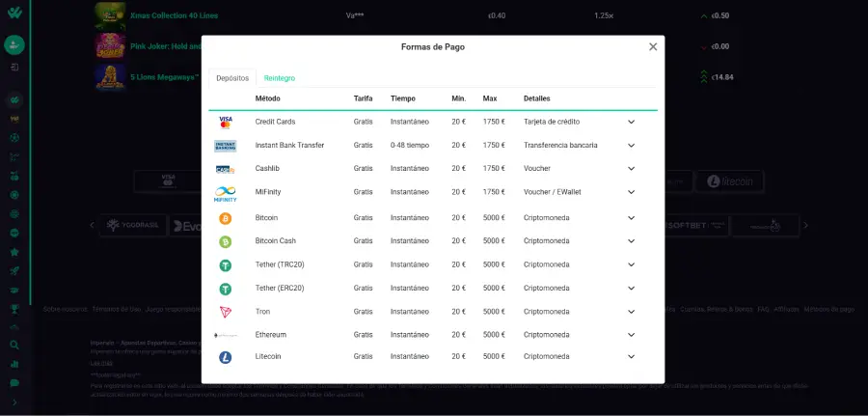Viewport: 868px width, 416px height.
Task: Expand Tether (ERC20) row chevron
Action: 631,289
